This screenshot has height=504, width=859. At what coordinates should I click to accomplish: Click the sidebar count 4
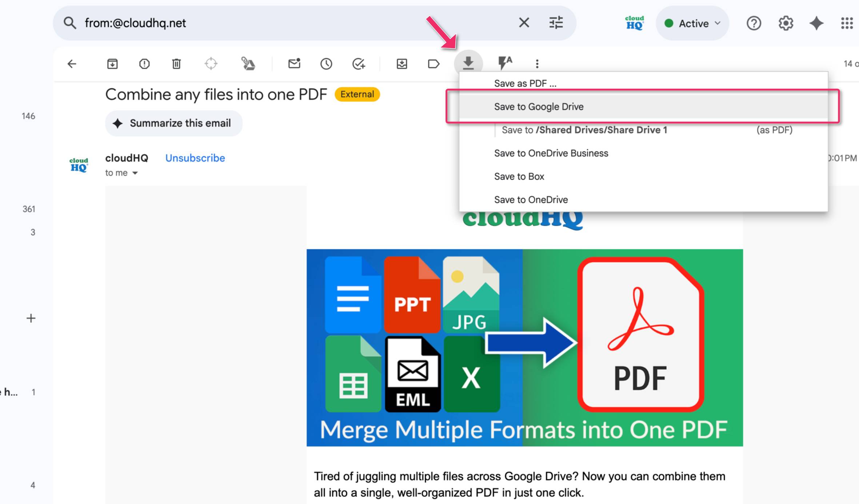(x=33, y=485)
